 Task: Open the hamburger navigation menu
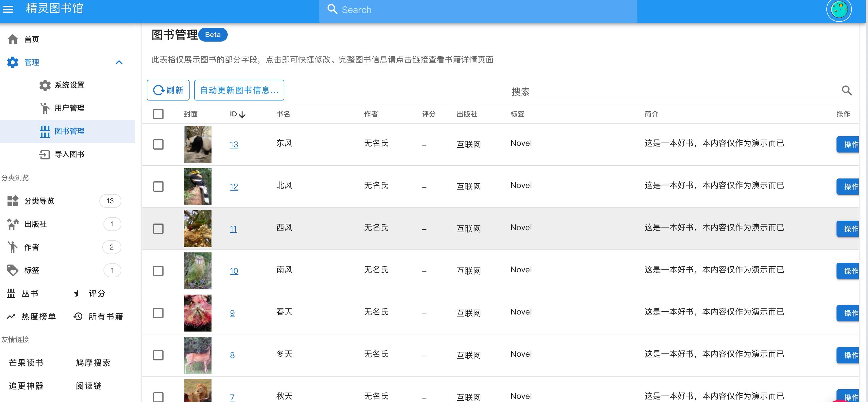(8, 9)
